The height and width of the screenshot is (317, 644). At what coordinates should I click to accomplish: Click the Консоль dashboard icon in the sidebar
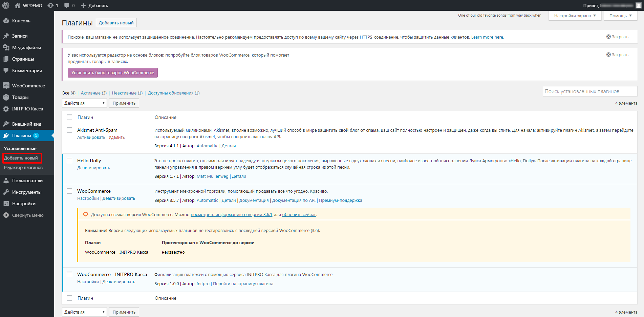pos(6,21)
